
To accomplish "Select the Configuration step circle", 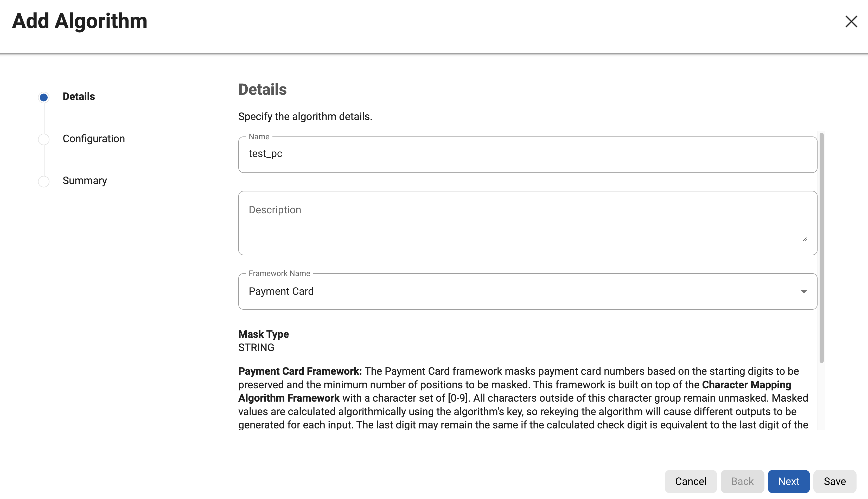I will pyautogui.click(x=43, y=139).
